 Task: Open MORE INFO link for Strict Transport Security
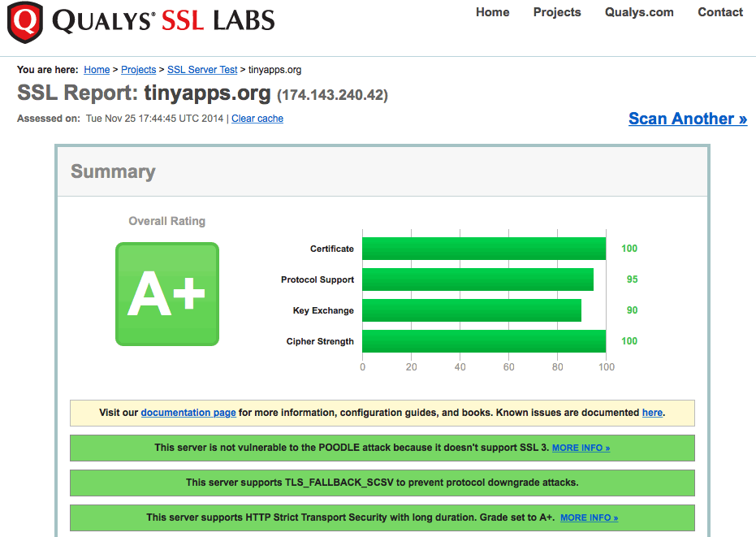tap(589, 518)
